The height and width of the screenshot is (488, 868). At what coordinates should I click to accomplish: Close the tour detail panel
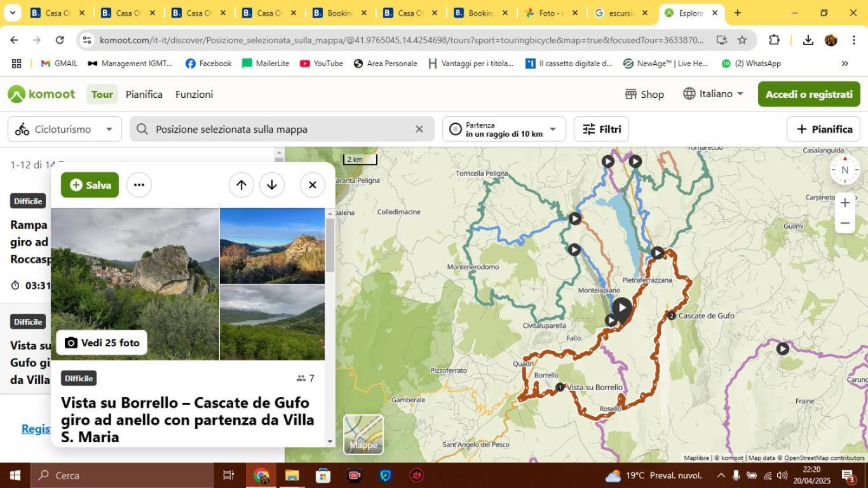coord(313,185)
